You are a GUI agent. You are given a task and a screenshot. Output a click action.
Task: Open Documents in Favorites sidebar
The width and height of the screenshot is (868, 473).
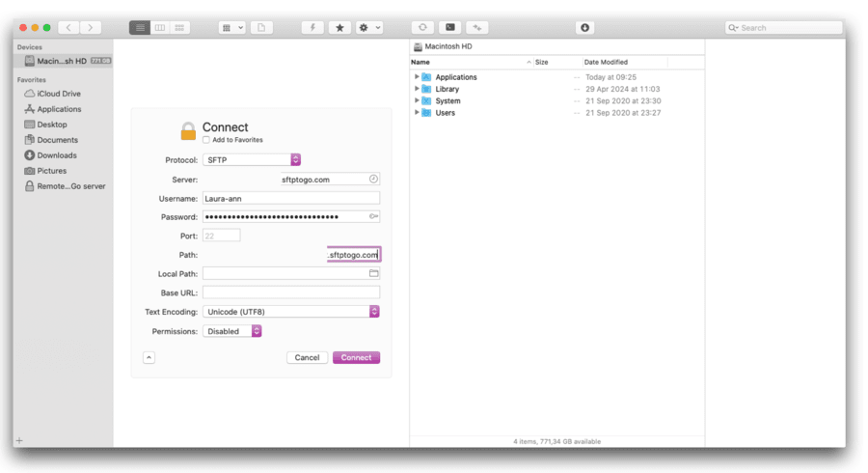point(57,140)
